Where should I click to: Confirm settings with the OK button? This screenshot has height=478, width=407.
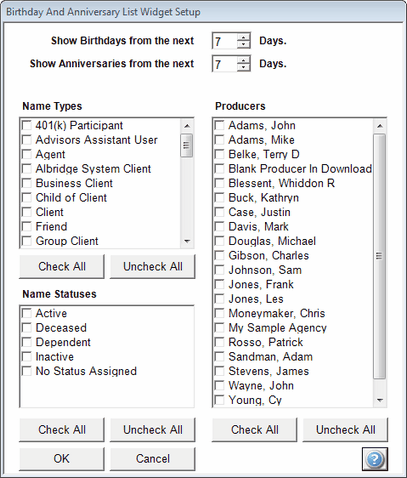click(x=62, y=459)
